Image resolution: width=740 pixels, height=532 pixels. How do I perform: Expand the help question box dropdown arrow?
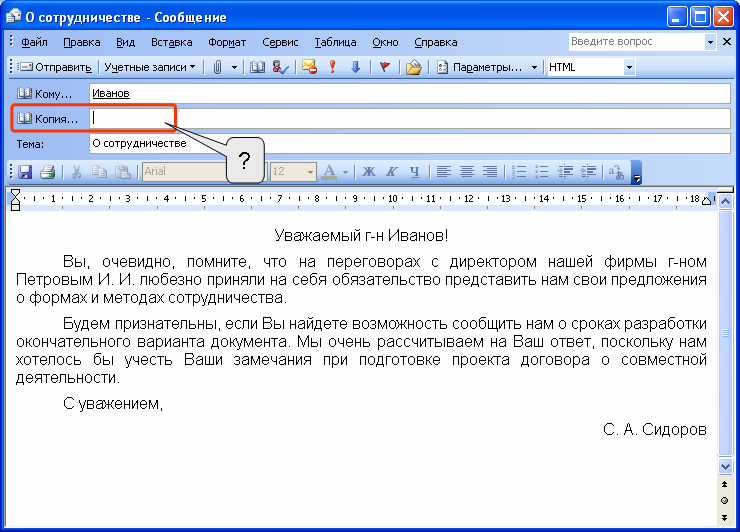coord(710,42)
